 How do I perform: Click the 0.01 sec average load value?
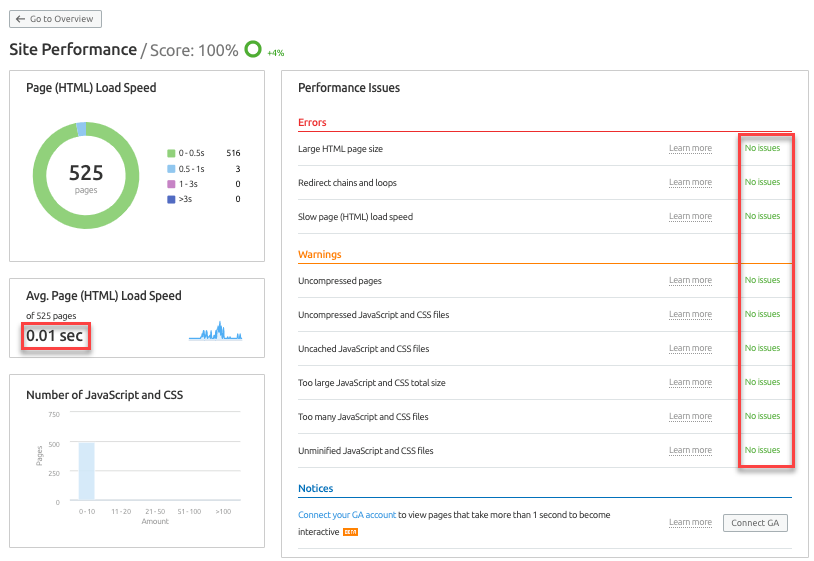pos(55,336)
